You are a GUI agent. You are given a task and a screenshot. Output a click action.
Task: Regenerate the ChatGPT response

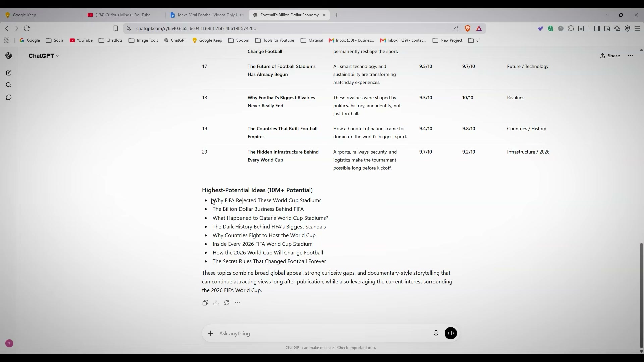point(227,303)
